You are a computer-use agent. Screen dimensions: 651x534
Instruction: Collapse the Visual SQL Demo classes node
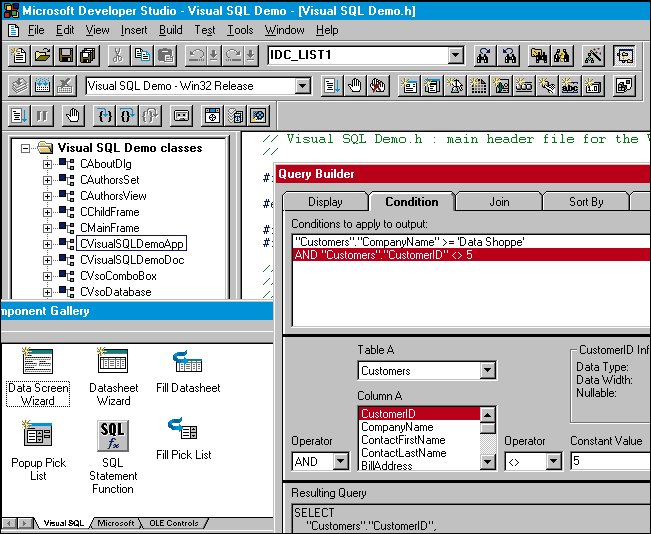click(25, 148)
